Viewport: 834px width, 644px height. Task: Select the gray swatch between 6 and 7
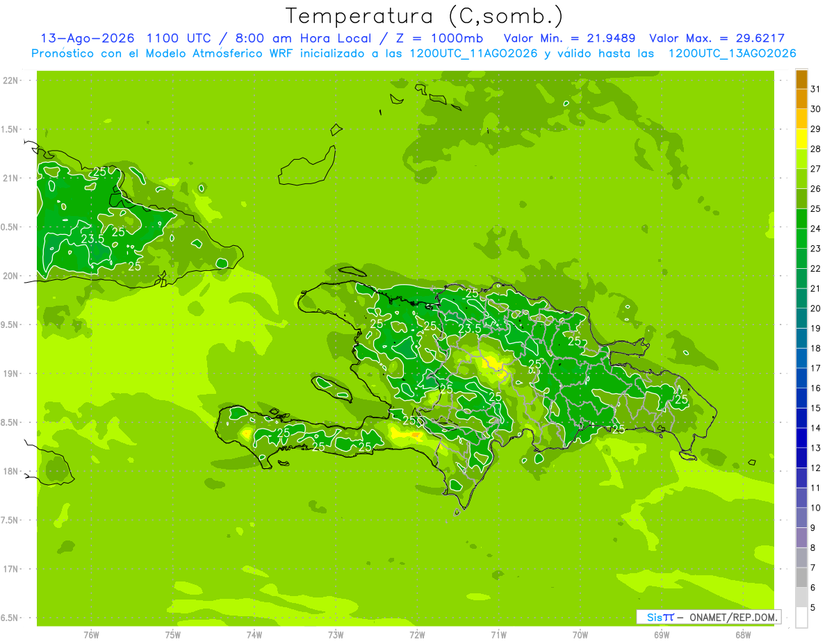point(801,577)
